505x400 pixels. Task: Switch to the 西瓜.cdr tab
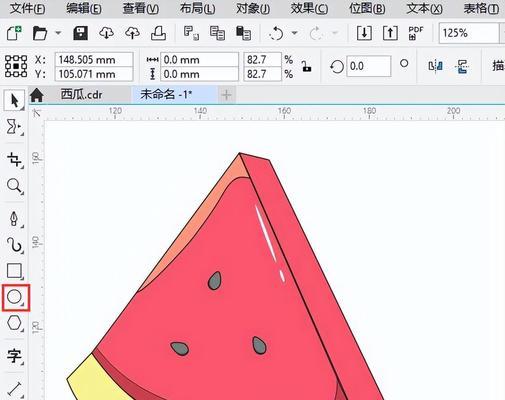pyautogui.click(x=81, y=95)
